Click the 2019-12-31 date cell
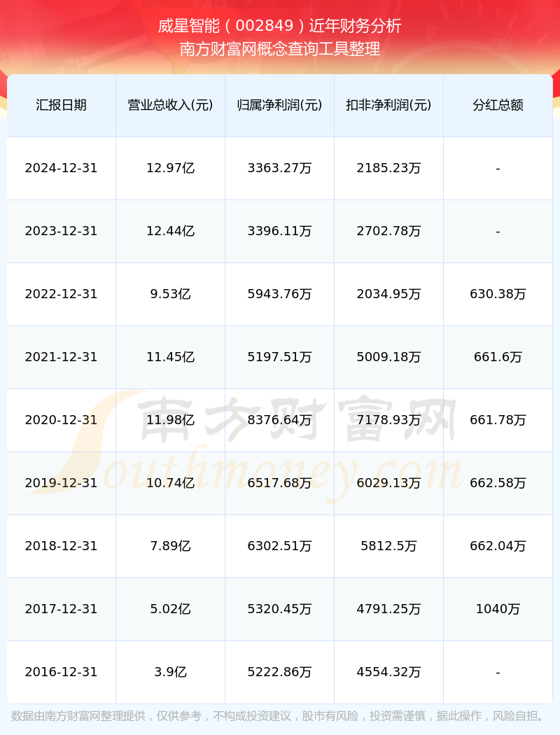Image resolution: width=560 pixels, height=735 pixels. 62,483
